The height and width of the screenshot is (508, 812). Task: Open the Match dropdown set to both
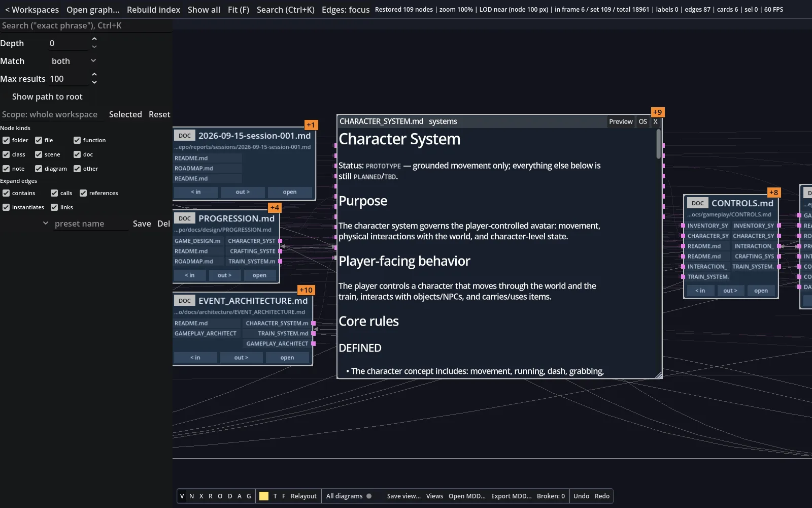(x=74, y=61)
